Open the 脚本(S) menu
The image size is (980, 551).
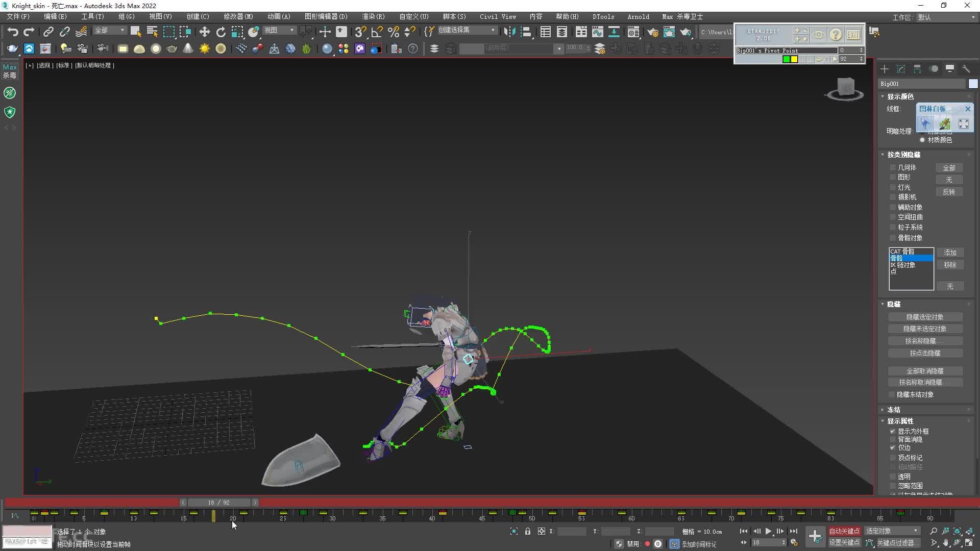[454, 16]
